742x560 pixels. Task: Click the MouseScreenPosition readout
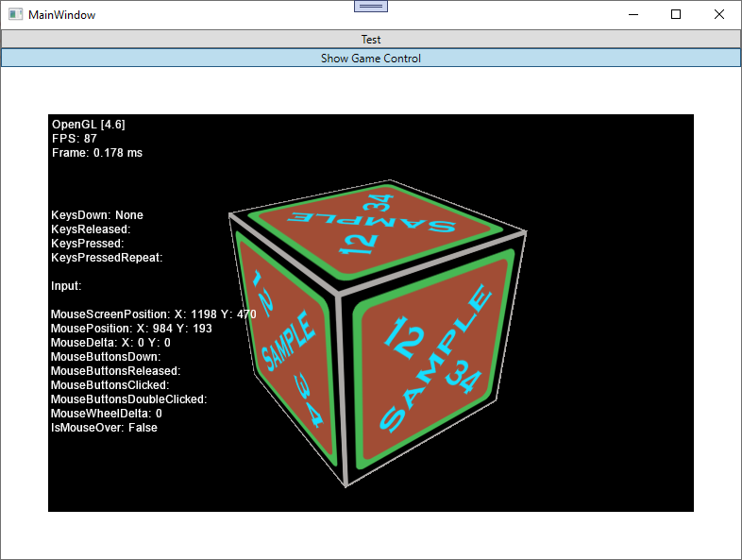pos(153,314)
